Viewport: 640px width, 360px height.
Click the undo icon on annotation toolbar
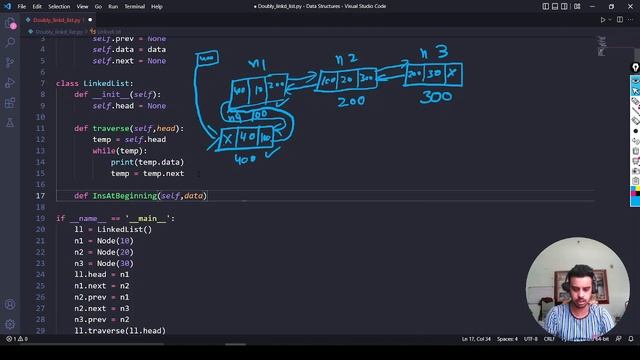pos(636,141)
